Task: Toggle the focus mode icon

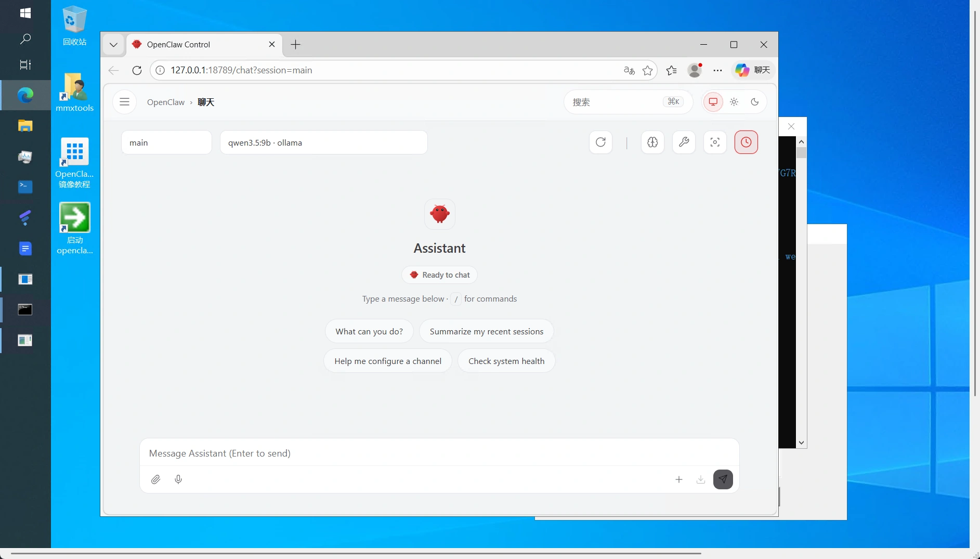Action: [x=715, y=142]
